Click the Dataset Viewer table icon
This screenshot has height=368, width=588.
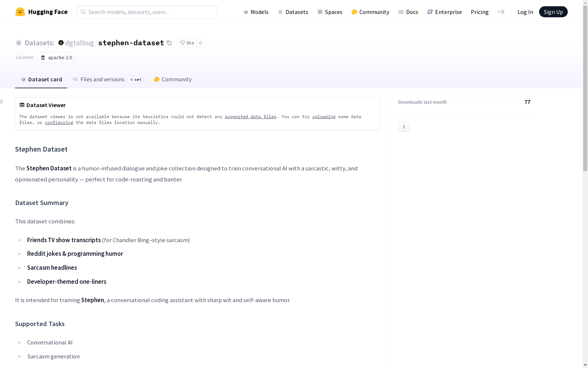pos(22,105)
